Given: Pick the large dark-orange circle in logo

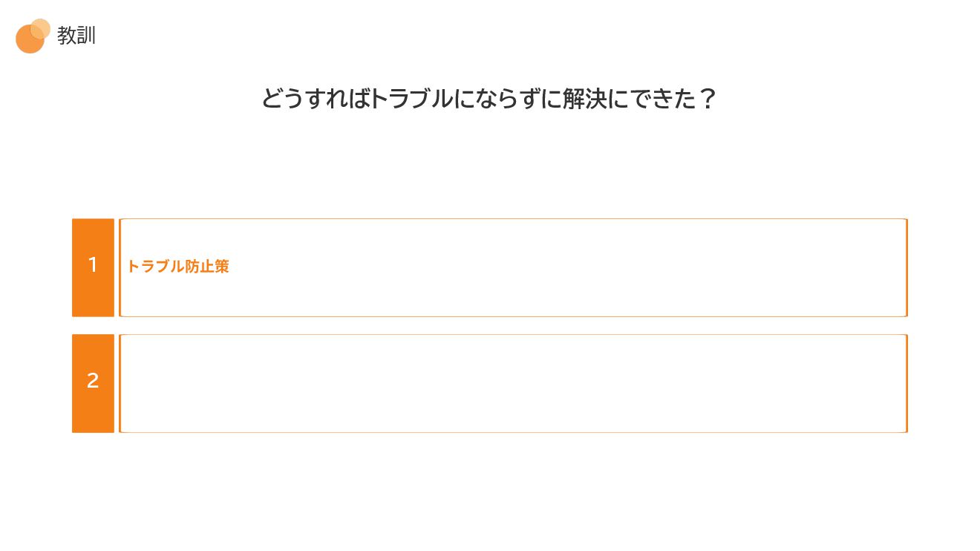Looking at the screenshot, I should 30,39.
